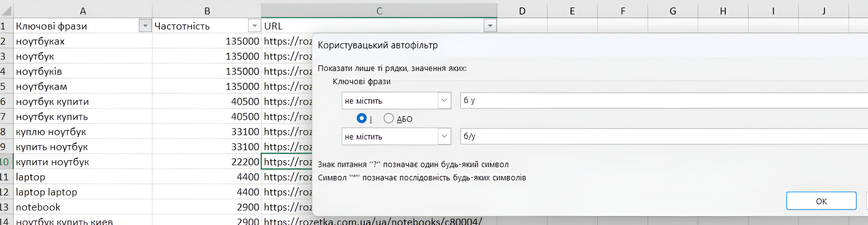Open filter dropdown for Частотність column
The image size is (868, 225).
[x=254, y=26]
